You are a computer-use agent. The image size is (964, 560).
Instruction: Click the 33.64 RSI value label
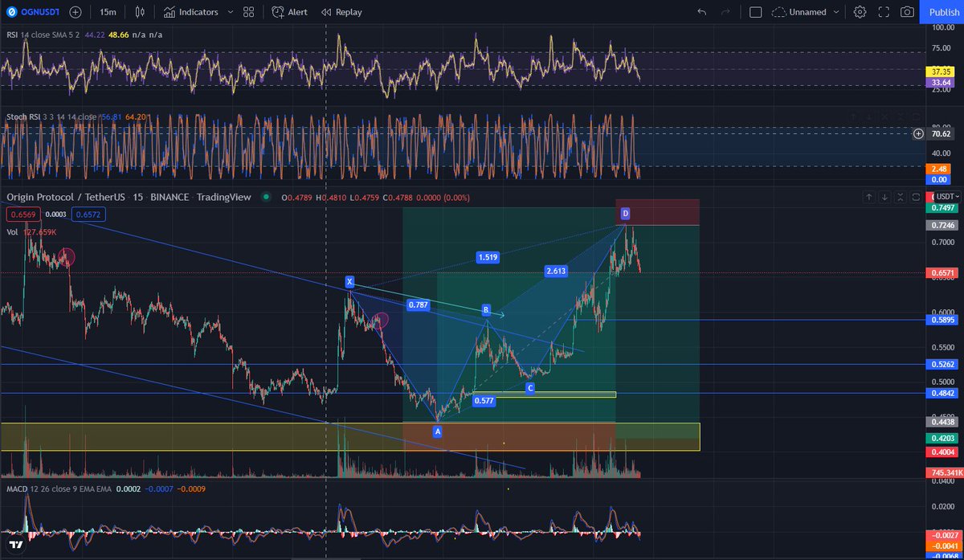[940, 82]
